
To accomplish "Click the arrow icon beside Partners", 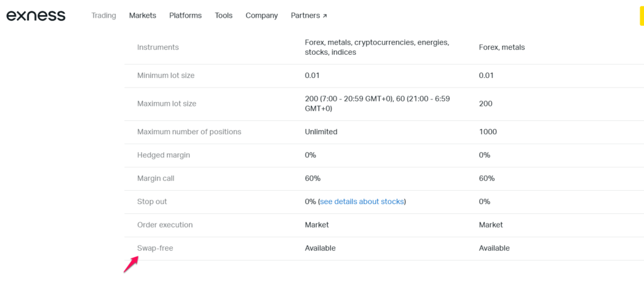I will (325, 16).
